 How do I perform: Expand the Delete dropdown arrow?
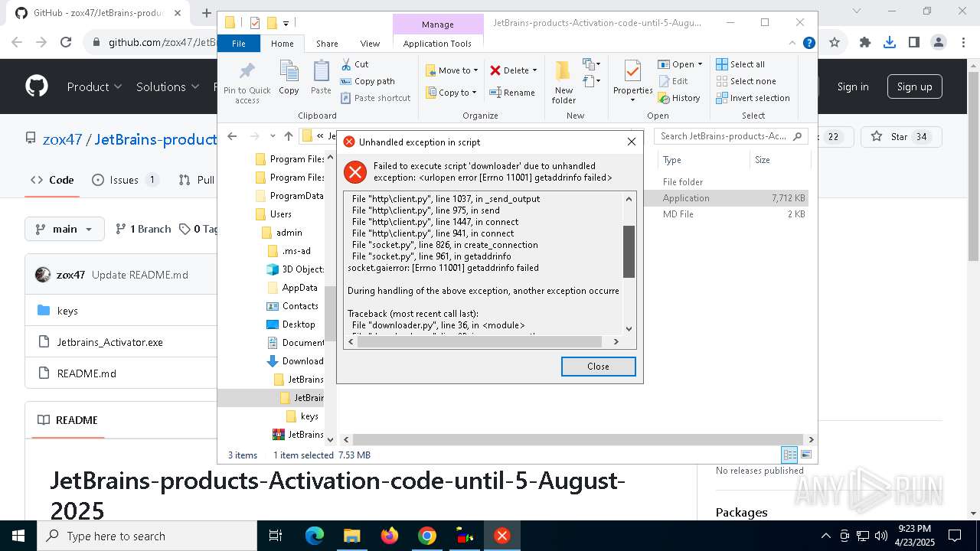pyautogui.click(x=534, y=70)
